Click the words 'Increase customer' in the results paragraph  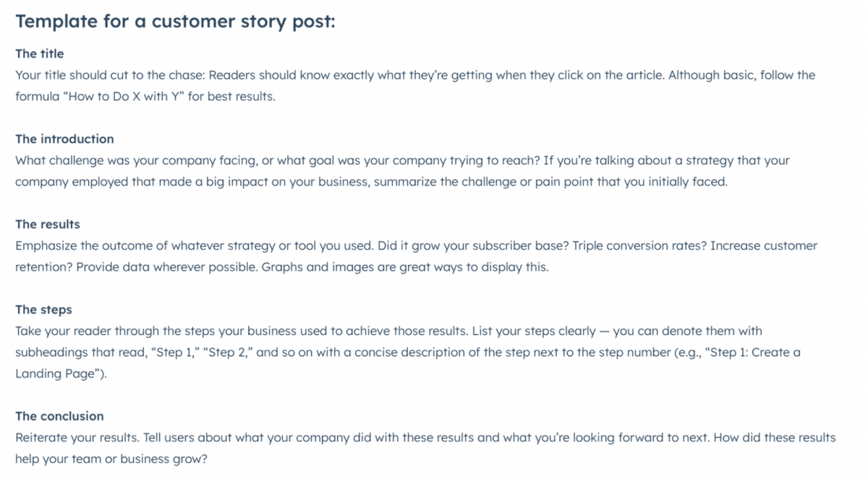coord(764,246)
